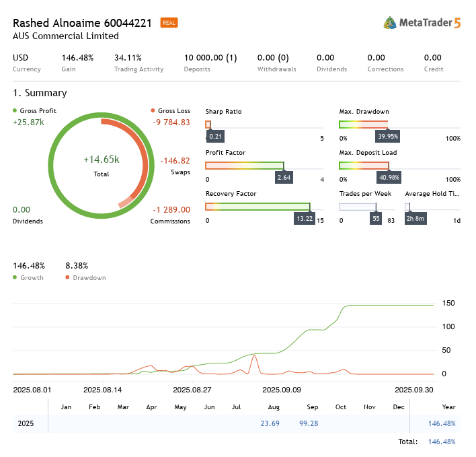Viewport: 476px width, 457px height.
Task: Click the Max. Deposit Load 40.98% tag
Action: point(389,178)
